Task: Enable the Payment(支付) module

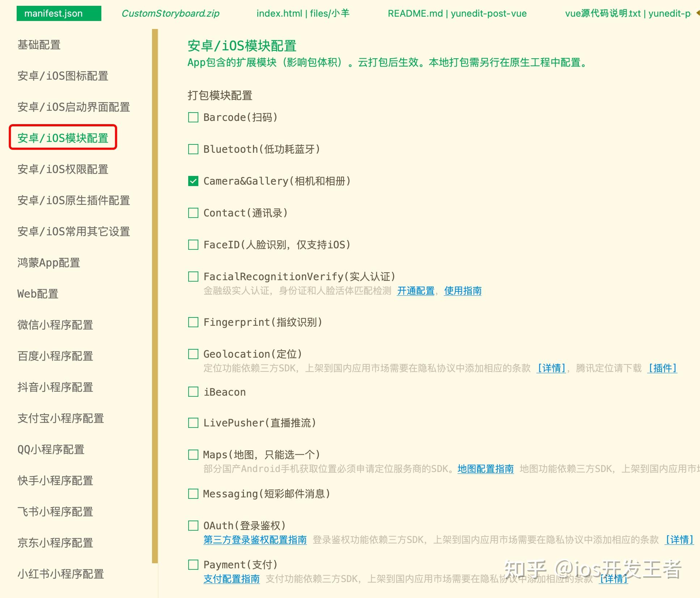Action: click(x=193, y=564)
